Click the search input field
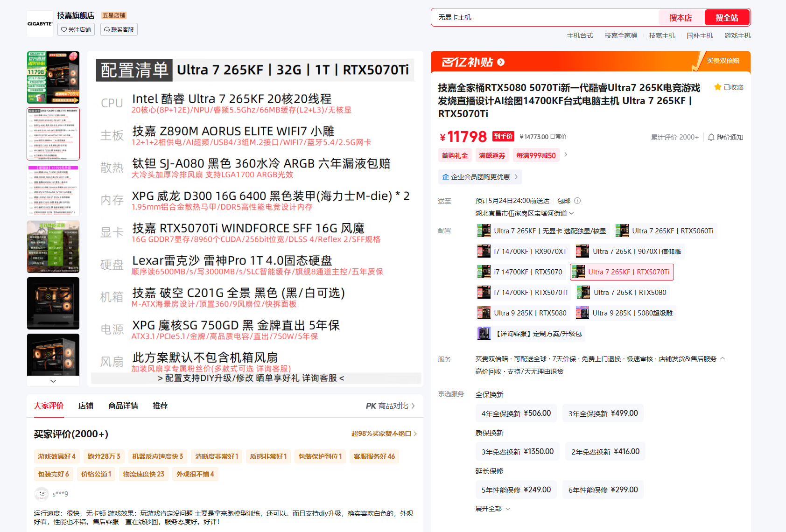Screen dimensions: 786x532 pos(545,17)
